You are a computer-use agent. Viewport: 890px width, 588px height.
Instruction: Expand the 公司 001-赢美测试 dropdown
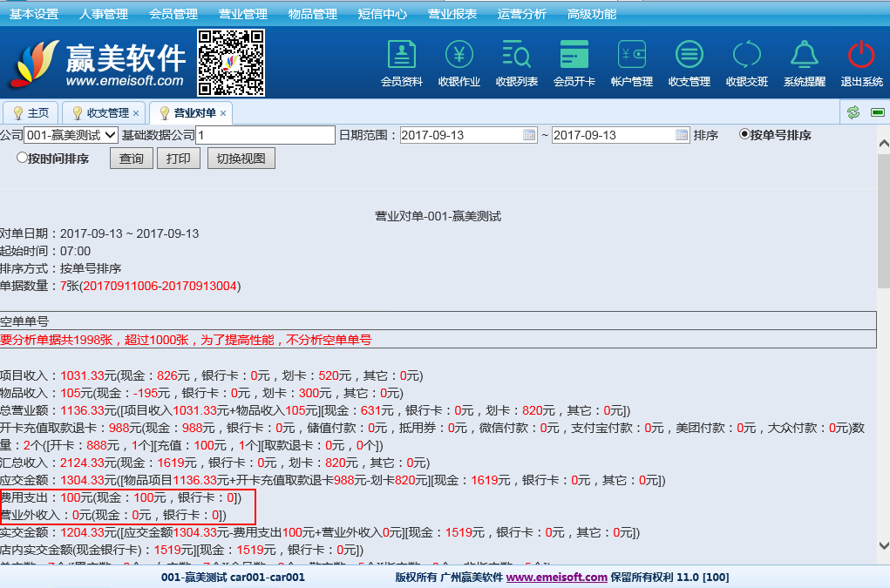[71, 135]
